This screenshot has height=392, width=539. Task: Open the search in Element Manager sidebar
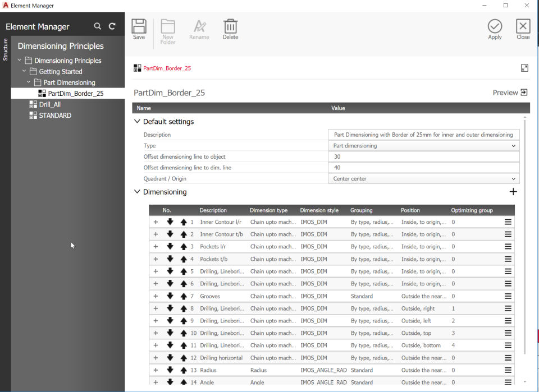(x=97, y=26)
